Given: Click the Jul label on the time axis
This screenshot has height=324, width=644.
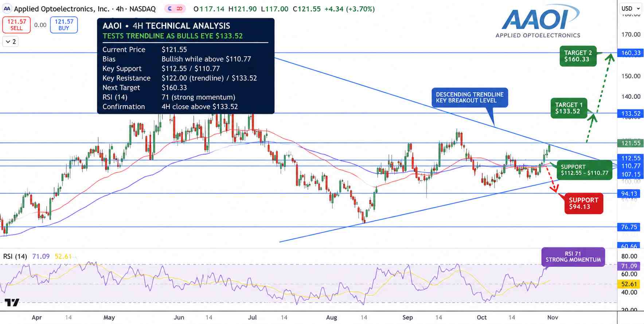Looking at the screenshot, I should tap(252, 317).
